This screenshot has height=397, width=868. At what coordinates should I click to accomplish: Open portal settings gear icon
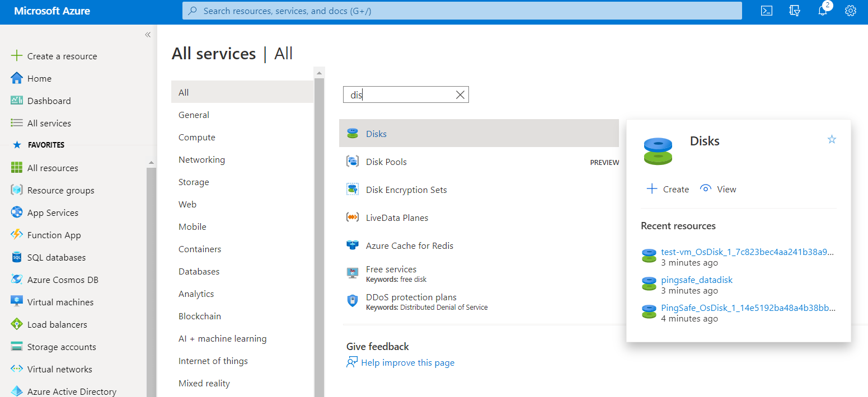(x=851, y=11)
